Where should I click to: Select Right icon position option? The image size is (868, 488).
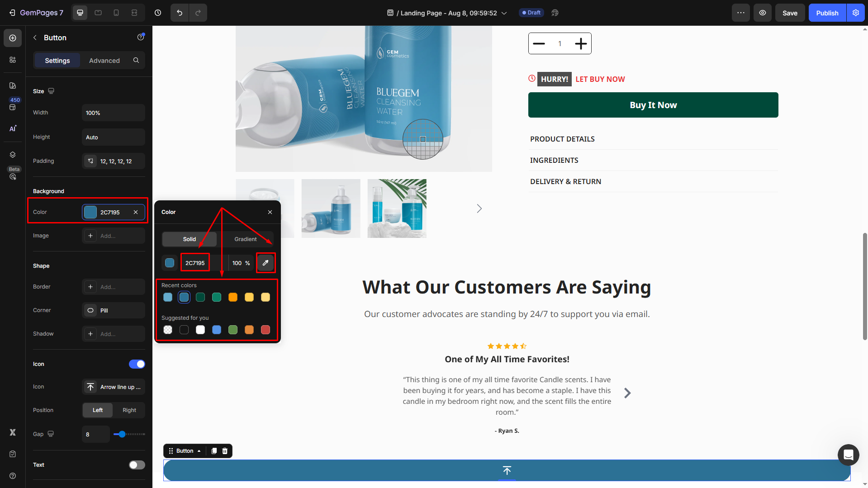129,410
